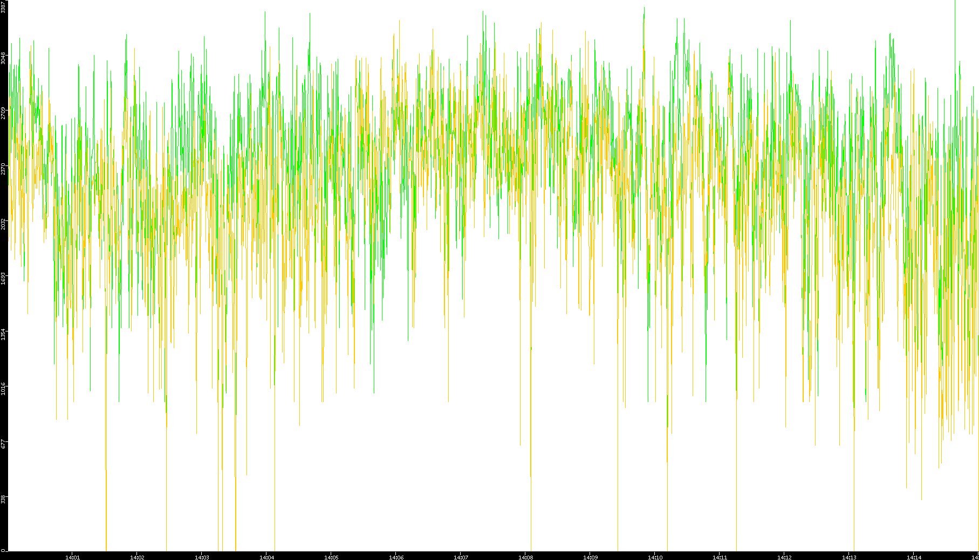Select the 14:08 time axis label
This screenshot has height=560, width=979.
pyautogui.click(x=526, y=557)
